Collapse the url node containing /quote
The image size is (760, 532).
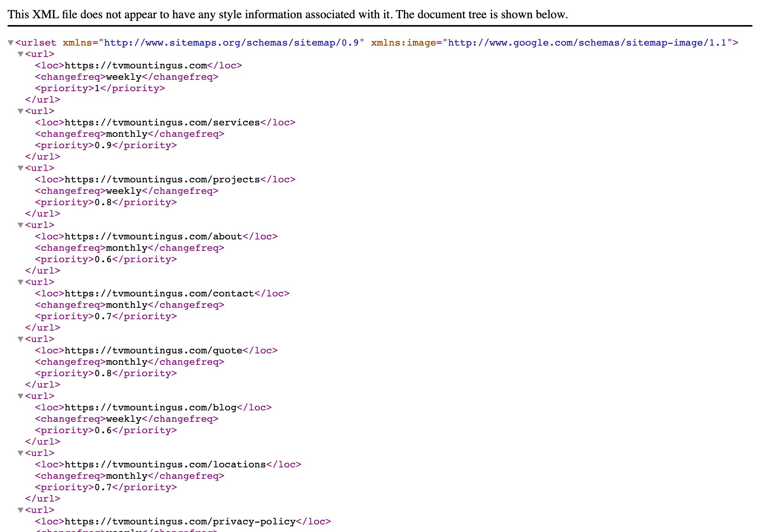point(21,339)
